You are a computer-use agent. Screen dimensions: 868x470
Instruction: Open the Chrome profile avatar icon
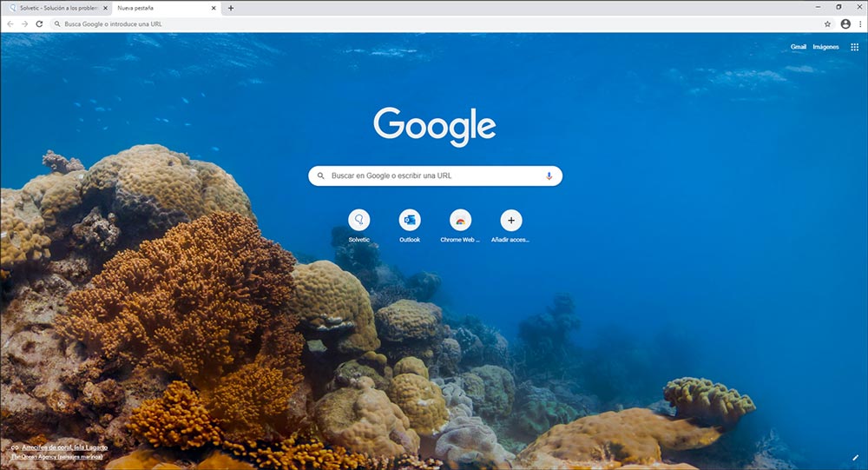click(845, 23)
